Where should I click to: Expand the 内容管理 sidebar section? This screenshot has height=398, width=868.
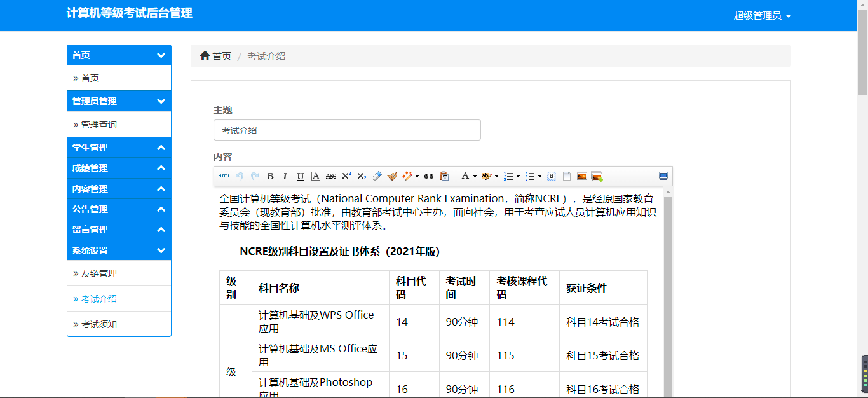click(119, 189)
